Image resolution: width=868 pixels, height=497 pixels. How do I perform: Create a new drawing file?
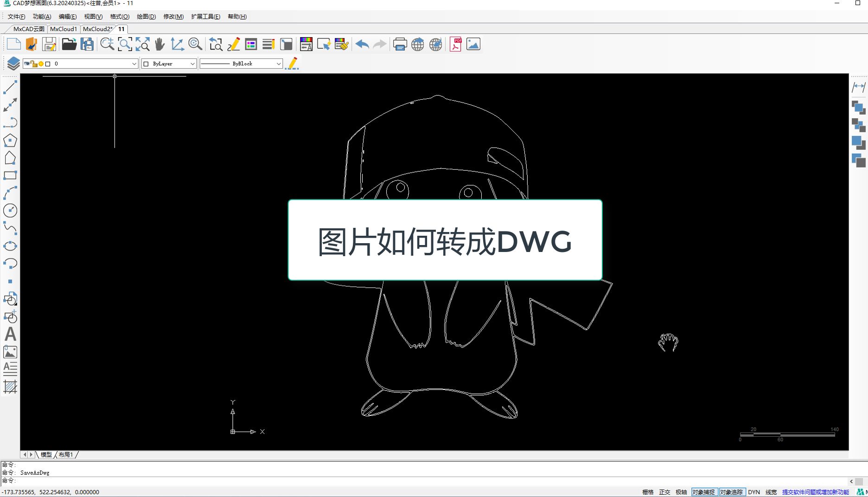click(x=13, y=44)
